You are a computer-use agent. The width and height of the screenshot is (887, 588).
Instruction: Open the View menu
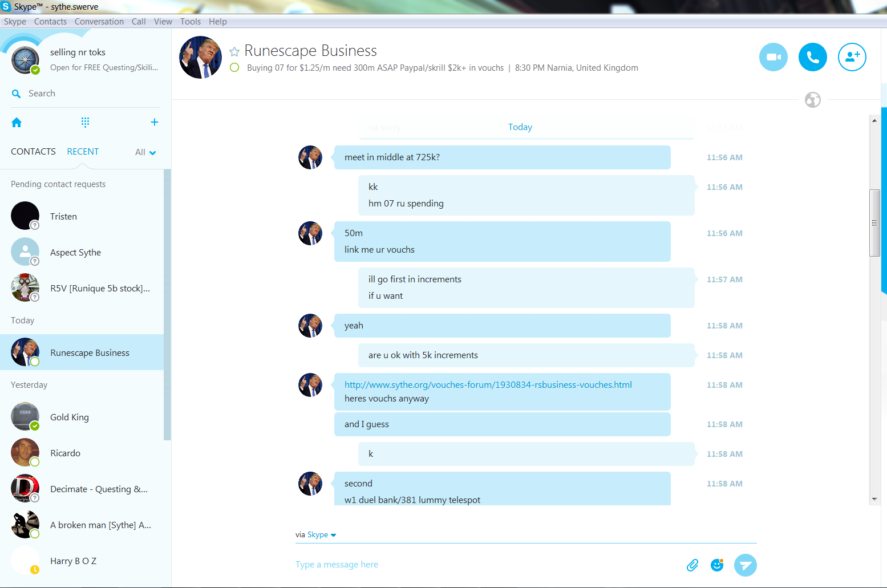pos(163,22)
